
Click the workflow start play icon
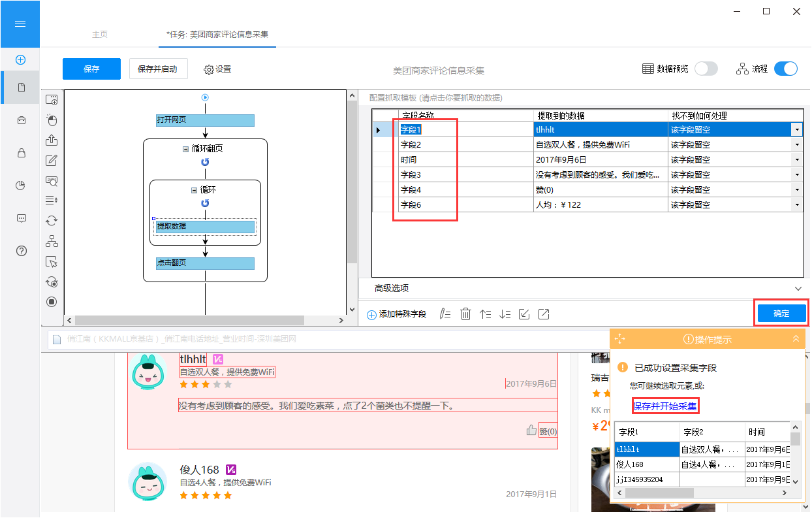205,97
